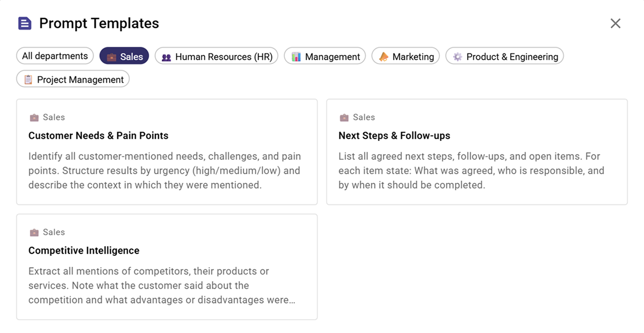Enable the Management department filter
This screenshot has width=644, height=333.
pos(325,56)
